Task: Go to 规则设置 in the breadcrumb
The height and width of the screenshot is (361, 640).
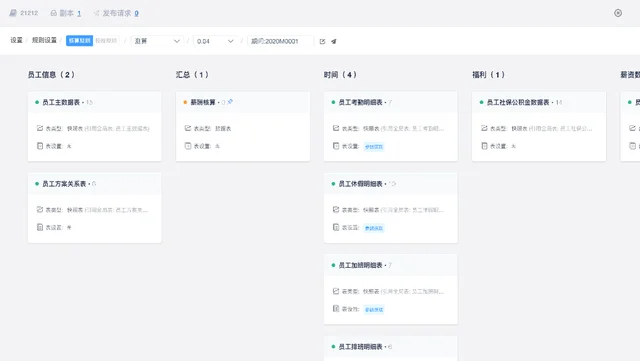Action: pos(44,40)
